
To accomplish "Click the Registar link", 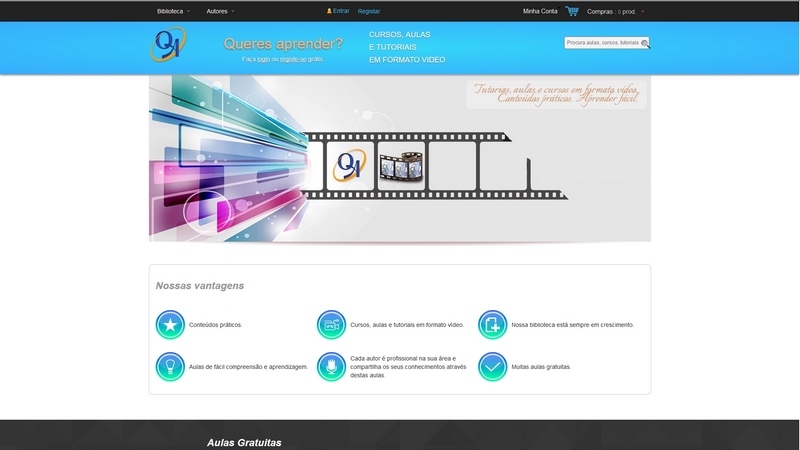I will [x=369, y=11].
